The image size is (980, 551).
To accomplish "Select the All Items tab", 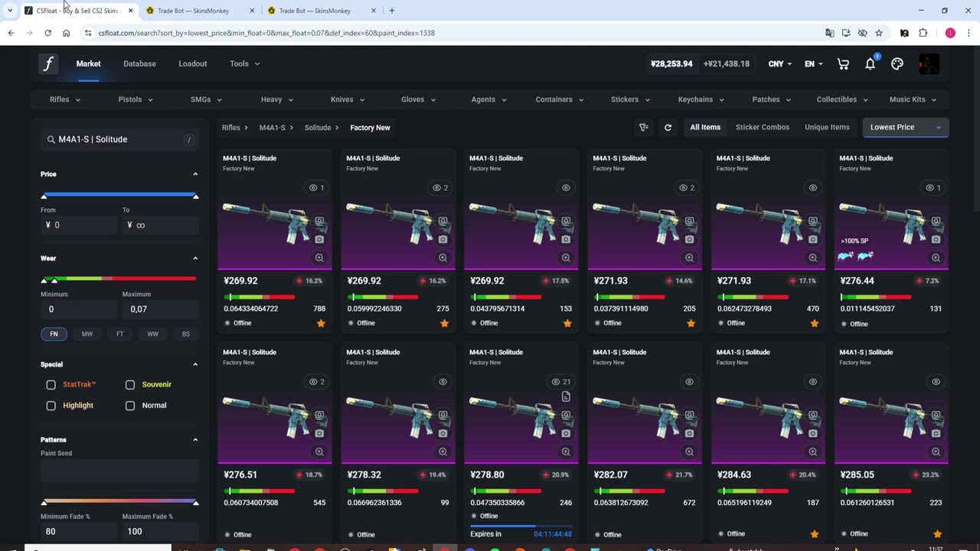I will [x=705, y=128].
